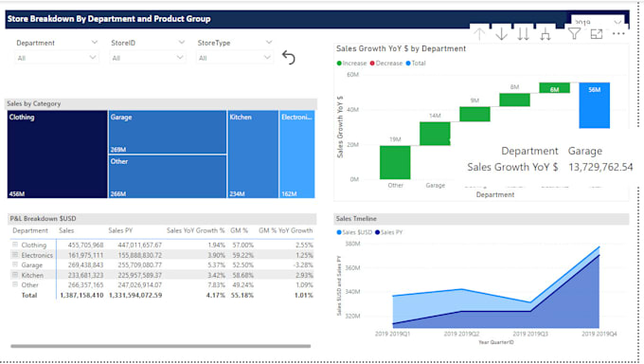This screenshot has height=364, width=644.
Task: Click the 6M green waterfall bar
Action: click(554, 87)
